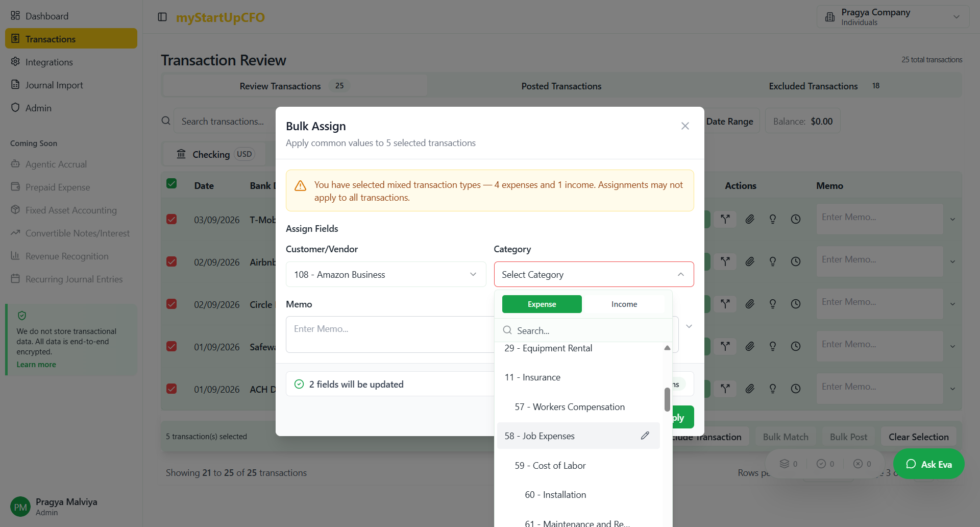This screenshot has height=527, width=980.
Task: Click attachment paperclip on 02/09/2026 Airbnb row
Action: point(749,261)
